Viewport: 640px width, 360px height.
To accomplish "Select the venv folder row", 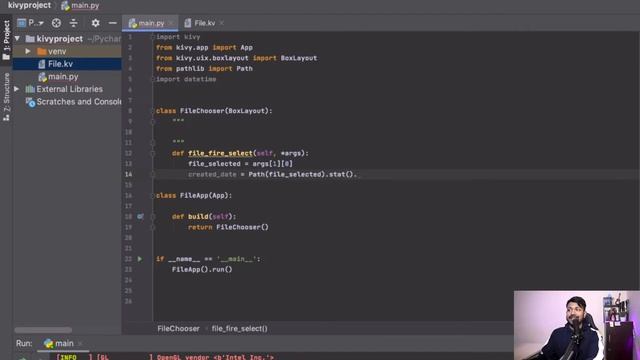I will pos(67,51).
